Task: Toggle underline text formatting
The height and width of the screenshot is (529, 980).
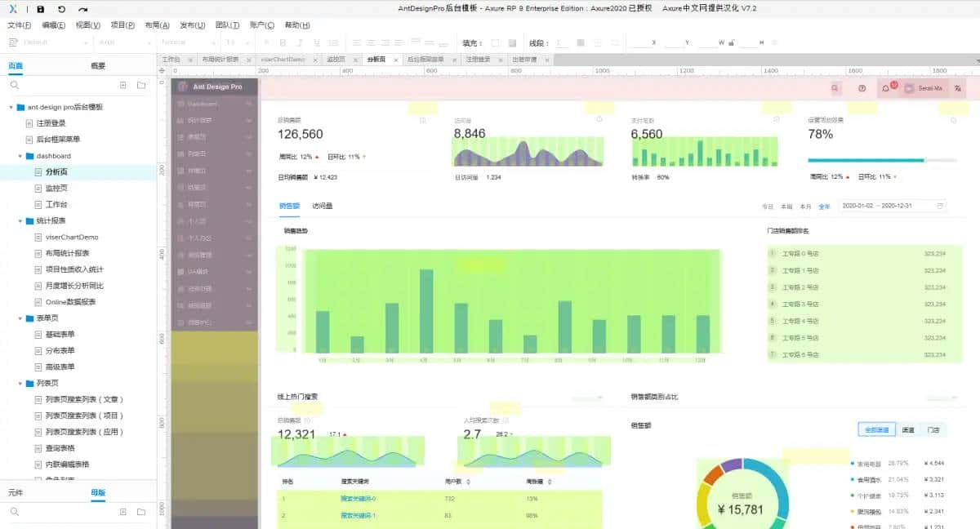Action: pos(316,42)
